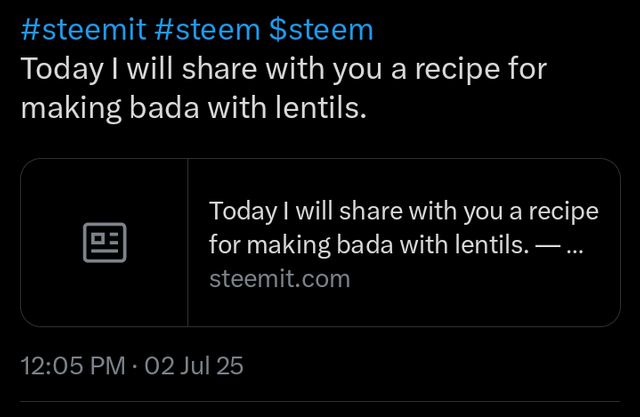
Task: Click card line 'for making bada with lentils.'
Action: tap(369, 245)
